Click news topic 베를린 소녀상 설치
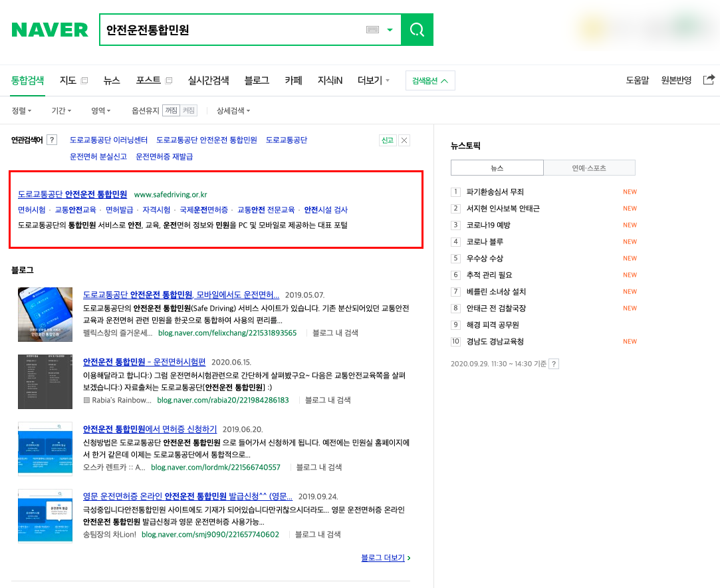 [x=497, y=292]
